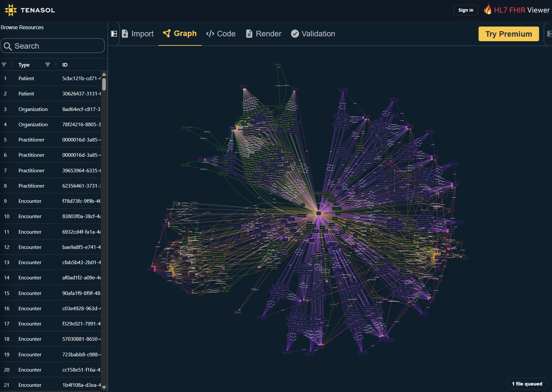Click the scrollbar down arrow
Image resolution: width=552 pixels, height=392 pixels.
point(104,387)
